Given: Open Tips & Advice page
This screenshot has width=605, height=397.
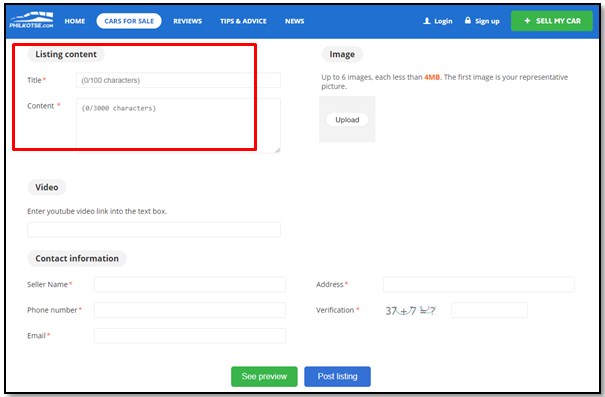Looking at the screenshot, I should [243, 21].
